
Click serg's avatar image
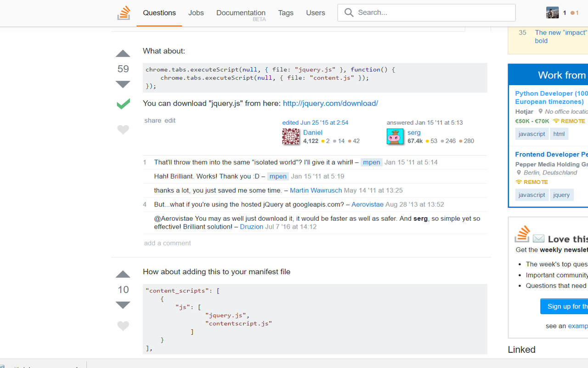[395, 137]
